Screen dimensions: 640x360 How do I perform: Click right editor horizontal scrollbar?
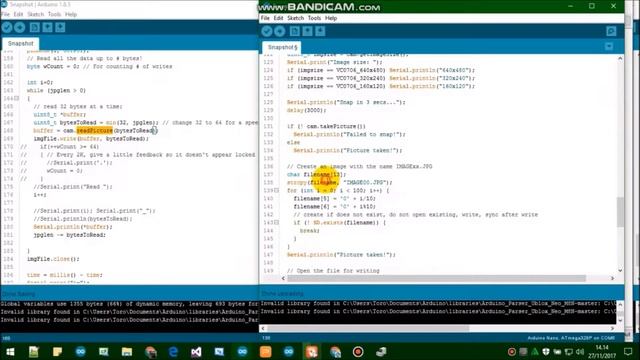[437, 278]
